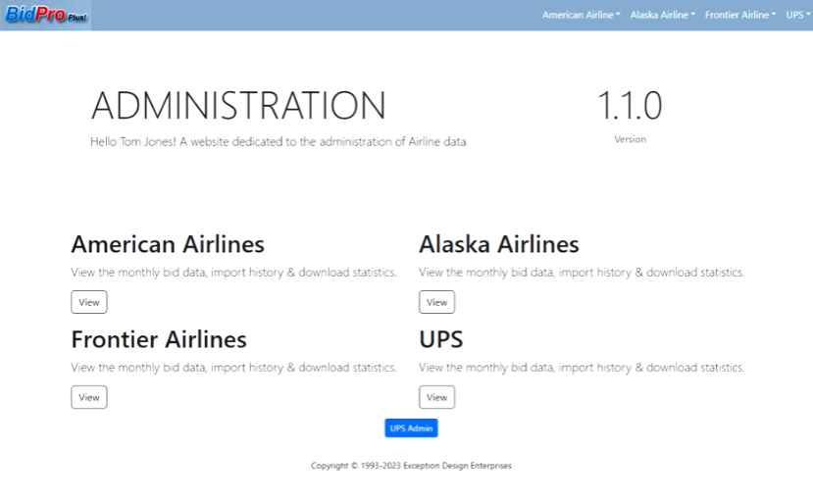
Task: Open the blue UPS Admin button
Action: pos(411,428)
